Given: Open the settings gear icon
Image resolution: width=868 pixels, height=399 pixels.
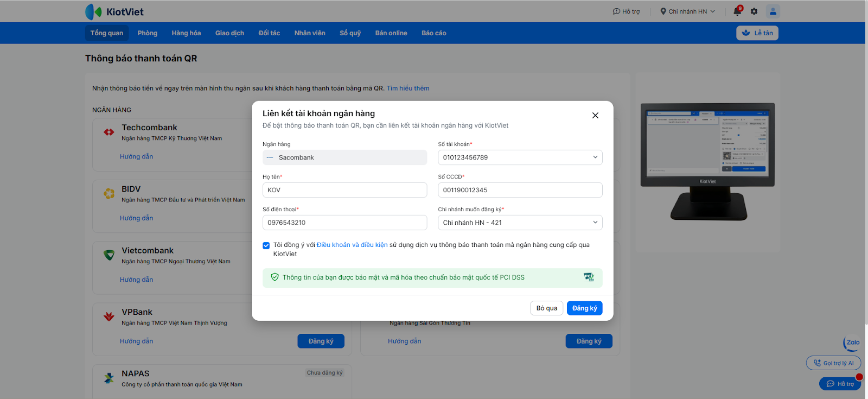Looking at the screenshot, I should click(754, 11).
